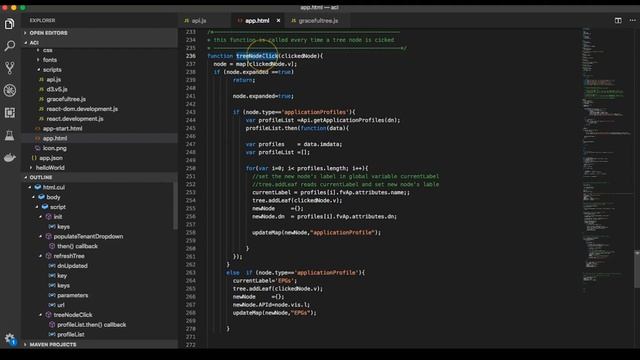
Task: Click the Explorer panel title
Action: (42, 20)
